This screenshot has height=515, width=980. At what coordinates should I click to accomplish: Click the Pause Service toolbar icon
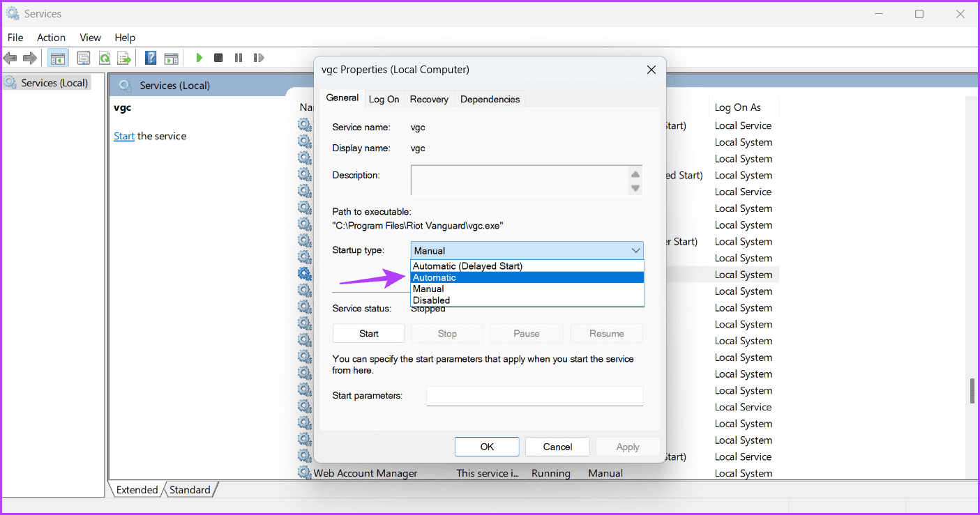[x=239, y=58]
